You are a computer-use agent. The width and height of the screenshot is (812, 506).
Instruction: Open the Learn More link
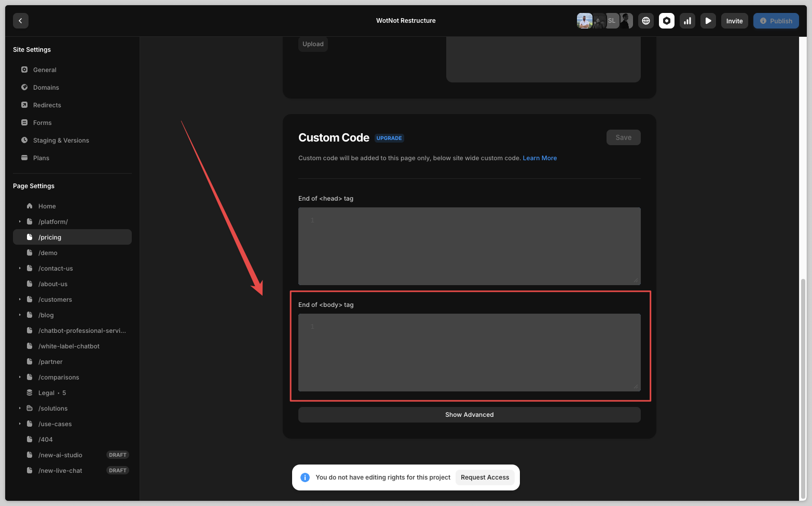[x=540, y=158]
